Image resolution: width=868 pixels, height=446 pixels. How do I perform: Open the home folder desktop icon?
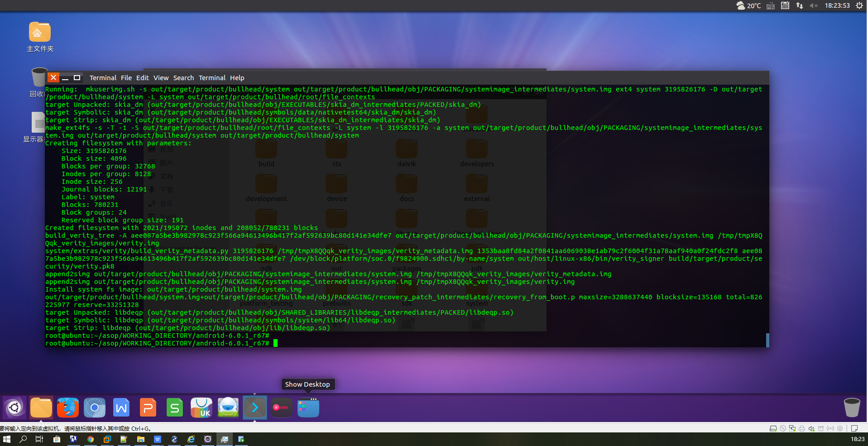tap(40, 37)
